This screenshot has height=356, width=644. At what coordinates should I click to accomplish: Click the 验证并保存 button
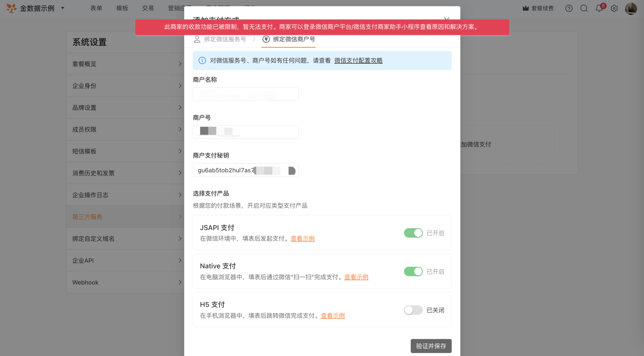click(431, 346)
